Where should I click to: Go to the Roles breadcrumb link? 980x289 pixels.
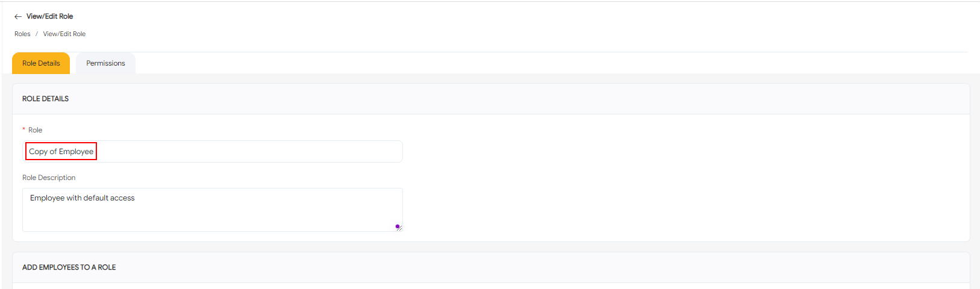[22, 34]
